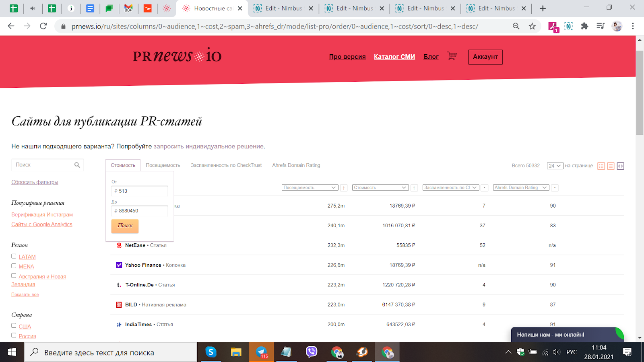The image size is (644, 362).
Task: Select the Заспамленность по CheckTrust filter tab
Action: click(x=226, y=165)
